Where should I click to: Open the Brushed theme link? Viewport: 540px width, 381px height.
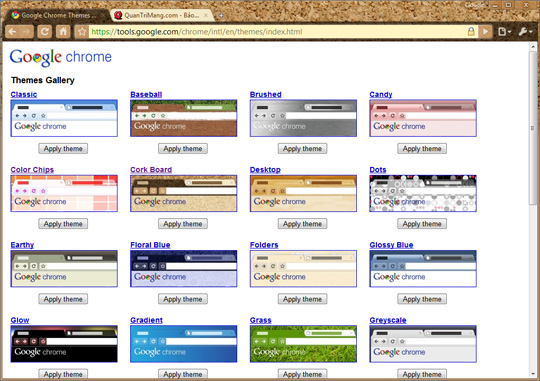pyautogui.click(x=266, y=94)
